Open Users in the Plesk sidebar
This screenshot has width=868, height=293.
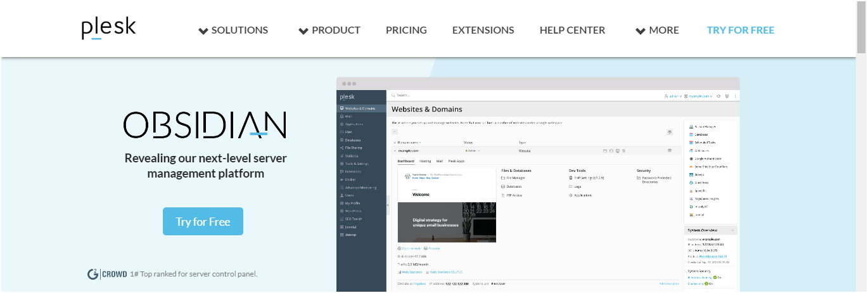pyautogui.click(x=348, y=195)
